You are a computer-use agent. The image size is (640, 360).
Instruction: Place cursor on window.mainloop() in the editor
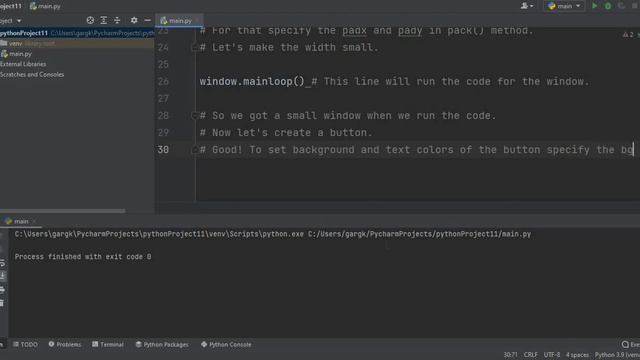click(252, 82)
